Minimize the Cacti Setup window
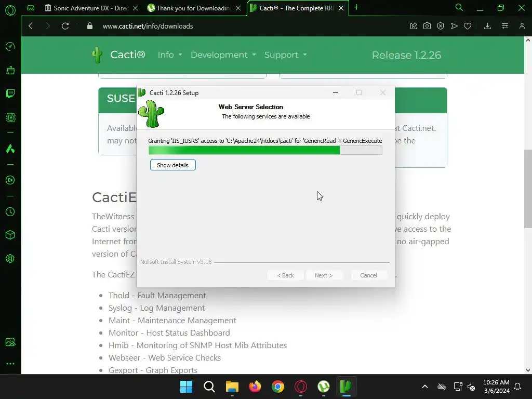 [x=336, y=92]
